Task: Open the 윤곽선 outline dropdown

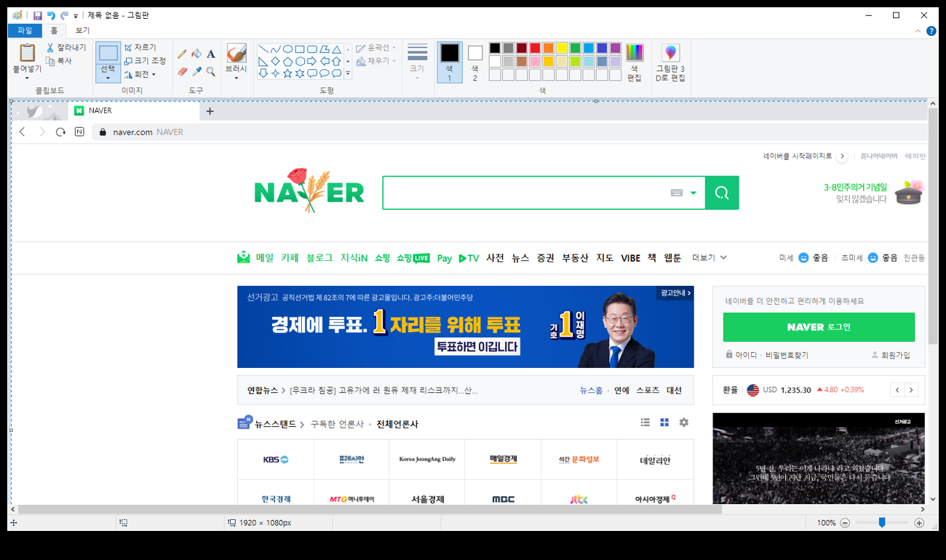Action: coord(375,48)
